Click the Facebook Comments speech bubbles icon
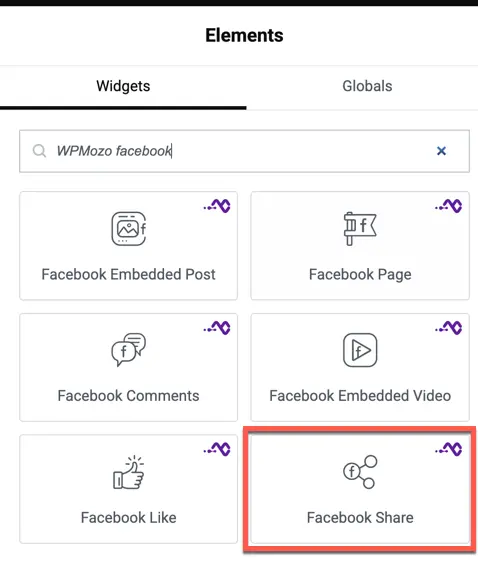 (129, 349)
